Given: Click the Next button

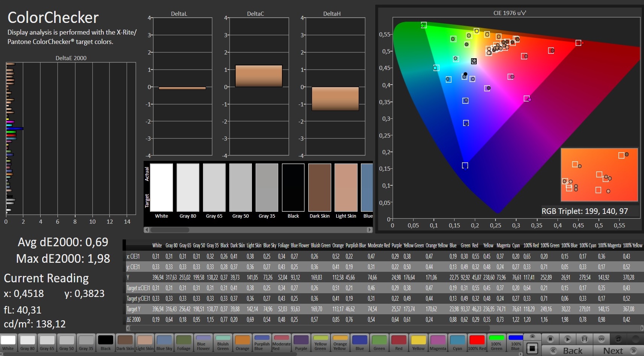Looking at the screenshot, I should point(619,350).
